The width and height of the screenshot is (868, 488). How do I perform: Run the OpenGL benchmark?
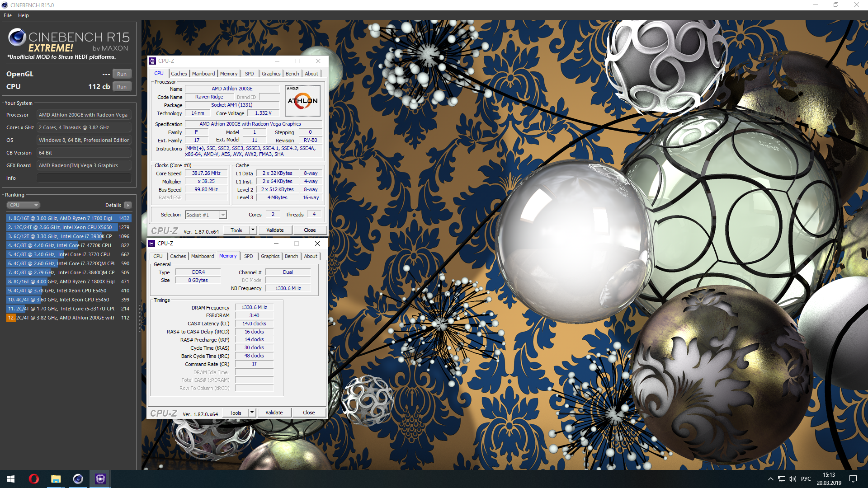122,74
